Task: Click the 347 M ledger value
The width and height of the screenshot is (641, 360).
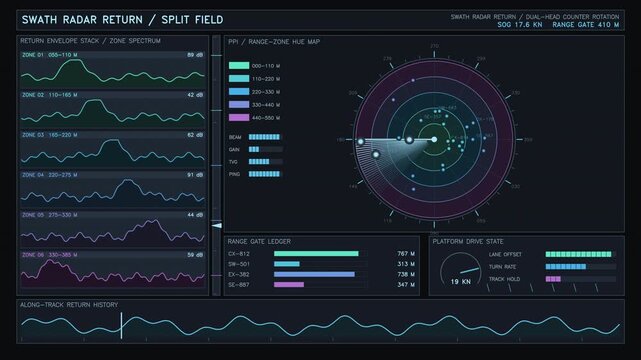Action: [406, 284]
